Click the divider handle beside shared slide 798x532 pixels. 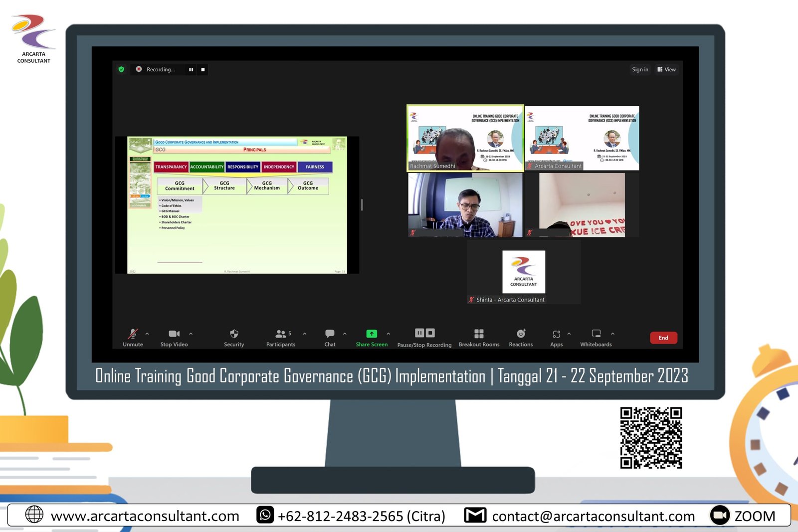click(x=362, y=204)
